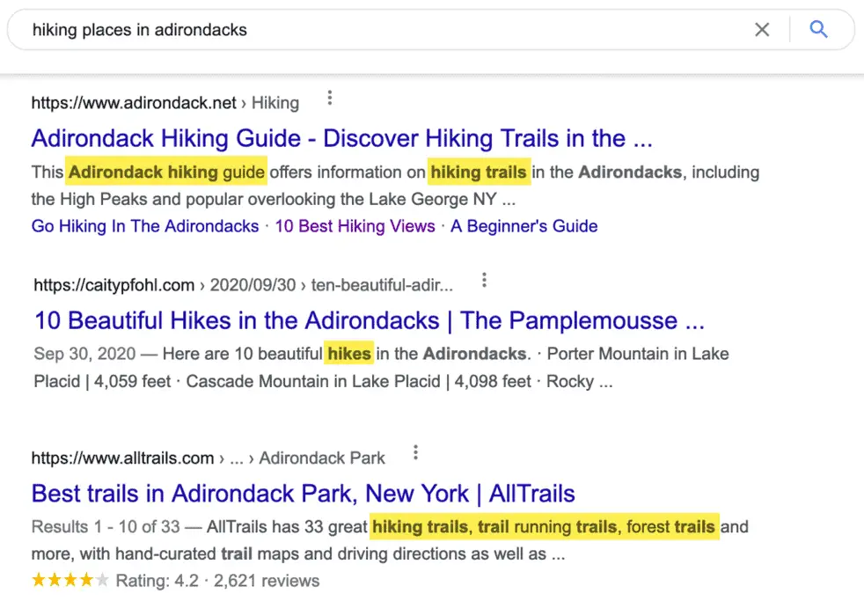864x616 pixels.
Task: Click the Hiking breadcrumb after adirondack.net
Action: point(275,103)
